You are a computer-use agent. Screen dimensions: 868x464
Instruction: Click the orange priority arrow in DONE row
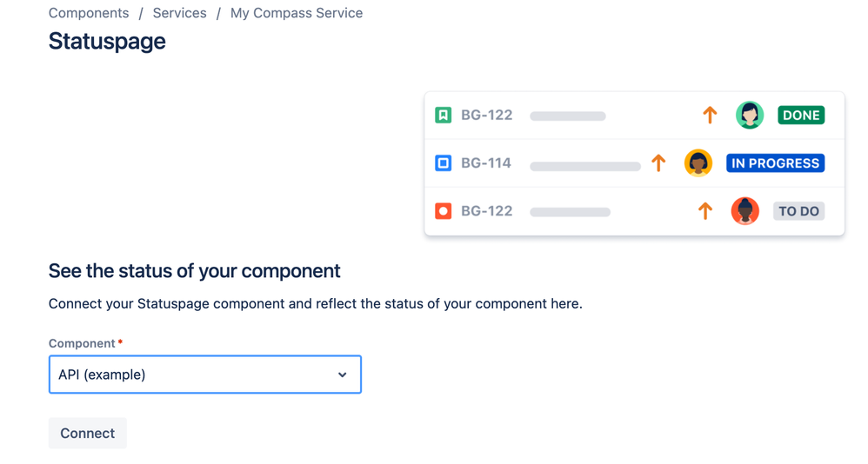710,115
